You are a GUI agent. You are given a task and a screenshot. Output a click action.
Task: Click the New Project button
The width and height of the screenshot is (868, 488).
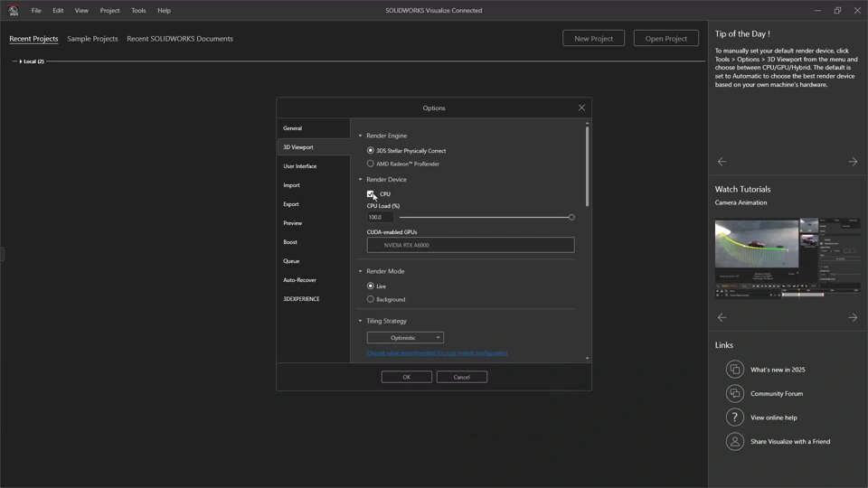click(x=593, y=38)
